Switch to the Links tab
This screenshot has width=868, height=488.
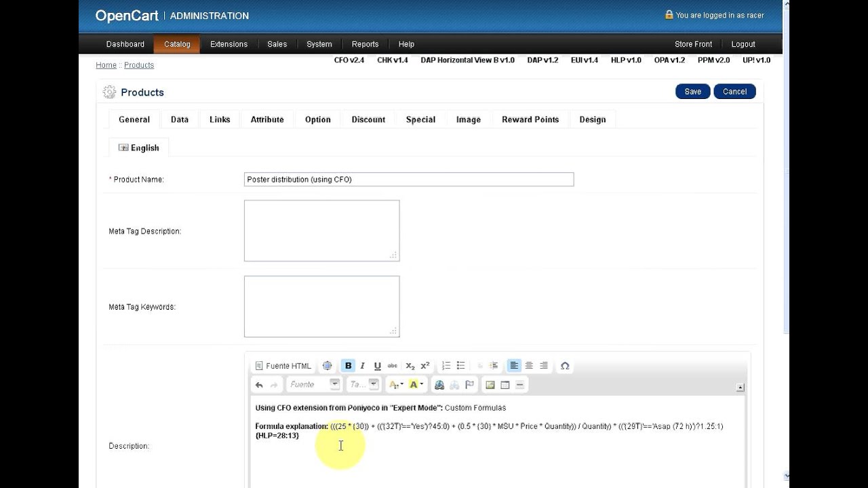(220, 119)
